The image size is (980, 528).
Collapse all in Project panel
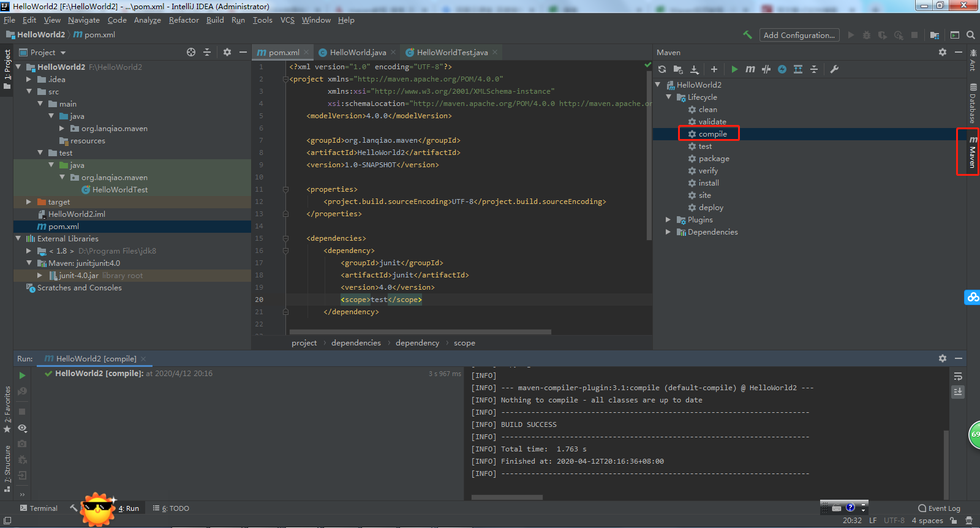tap(207, 52)
